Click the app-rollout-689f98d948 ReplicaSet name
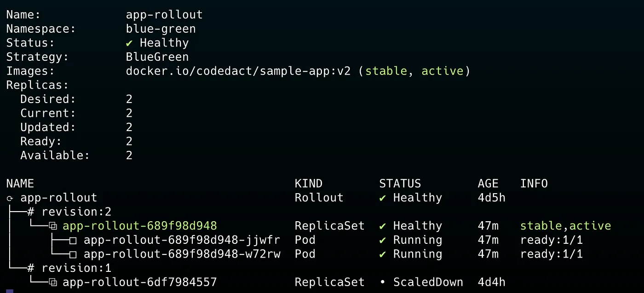 coord(140,226)
